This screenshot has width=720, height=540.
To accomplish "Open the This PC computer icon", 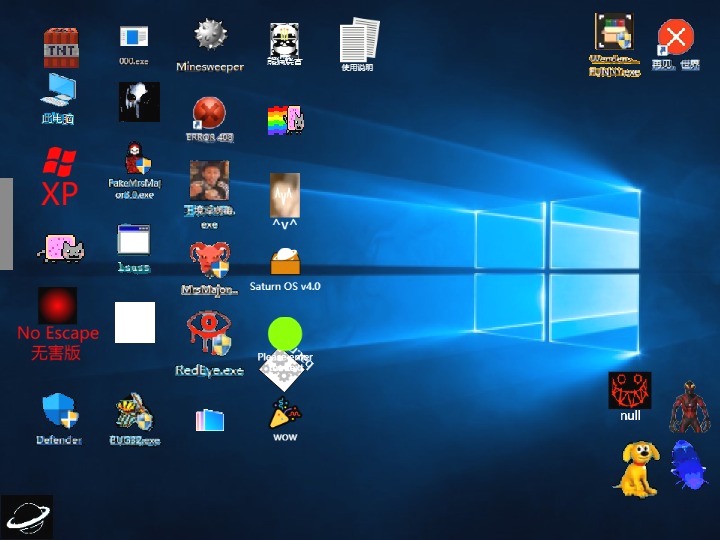I will (x=58, y=99).
